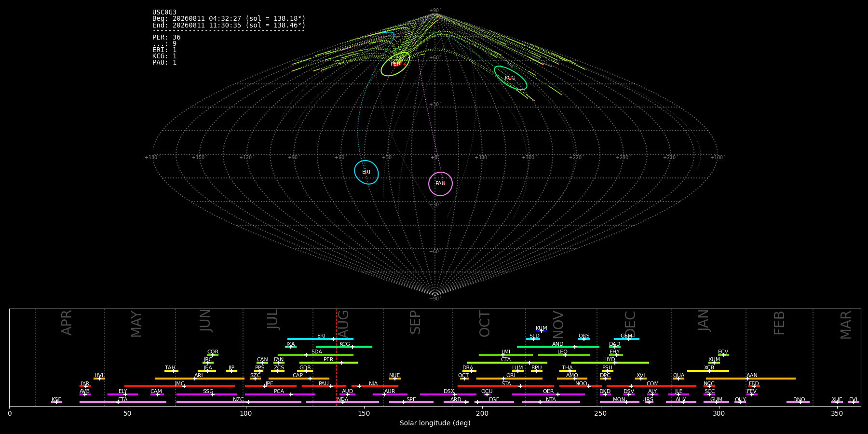Click the PER radiant ellipse on sky map
868x434 pixels.
pyautogui.click(x=395, y=64)
